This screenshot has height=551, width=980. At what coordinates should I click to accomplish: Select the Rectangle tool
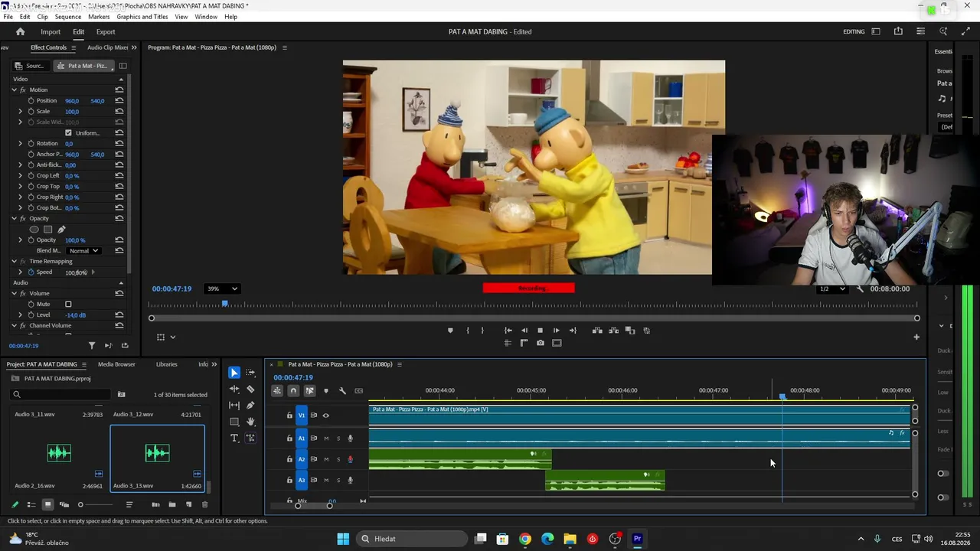tap(234, 422)
